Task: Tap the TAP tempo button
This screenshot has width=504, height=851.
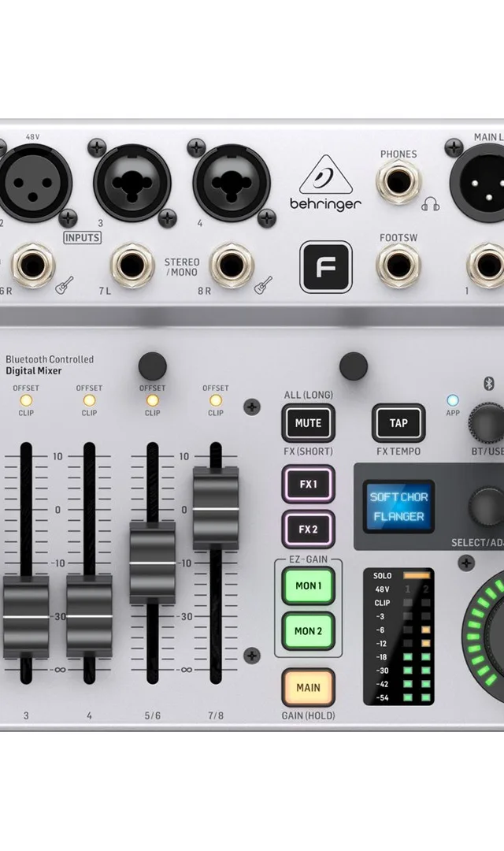Action: click(x=398, y=423)
